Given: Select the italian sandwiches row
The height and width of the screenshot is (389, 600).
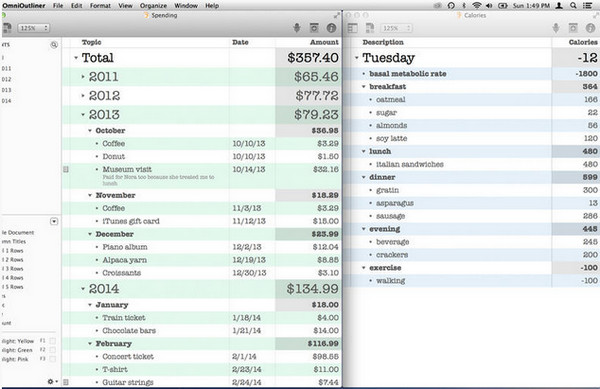Looking at the screenshot, I should click(472, 164).
